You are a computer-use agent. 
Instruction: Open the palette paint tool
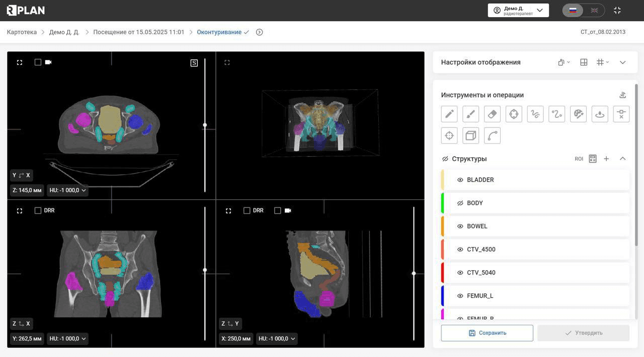pos(578,114)
